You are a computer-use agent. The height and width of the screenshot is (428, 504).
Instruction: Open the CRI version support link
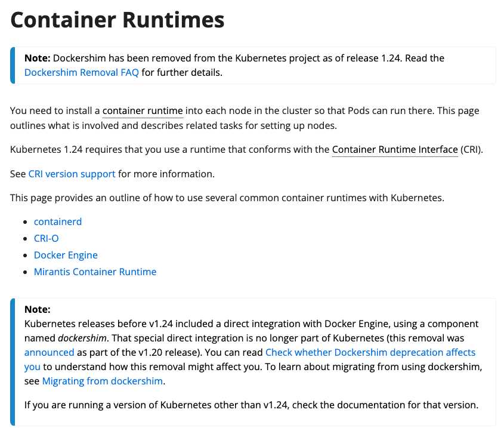72,174
